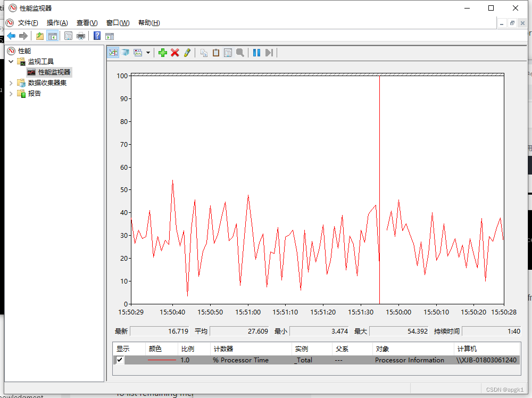Pause display with Freeze button
532x398 pixels.
tap(257, 53)
